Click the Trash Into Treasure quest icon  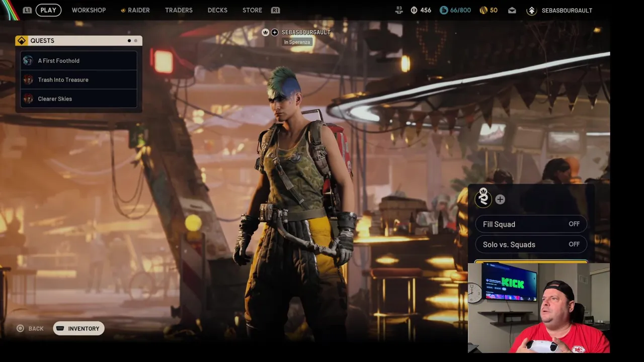point(28,79)
